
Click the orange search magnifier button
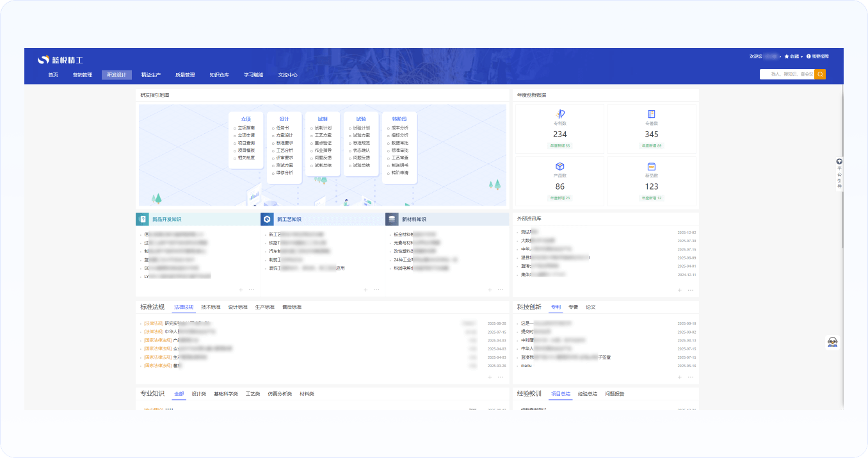[x=820, y=74]
